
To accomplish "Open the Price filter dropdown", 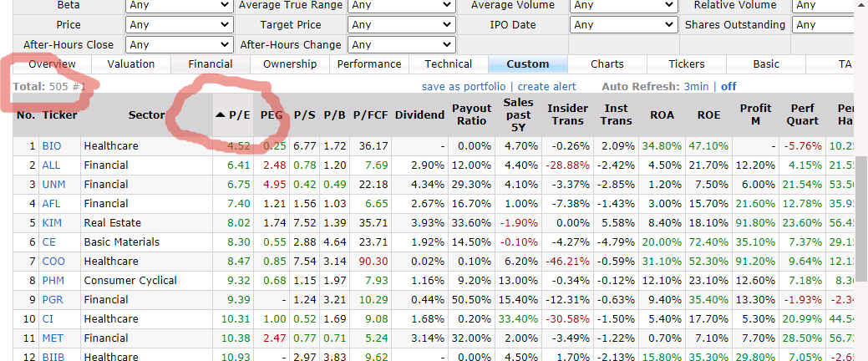I will [180, 25].
